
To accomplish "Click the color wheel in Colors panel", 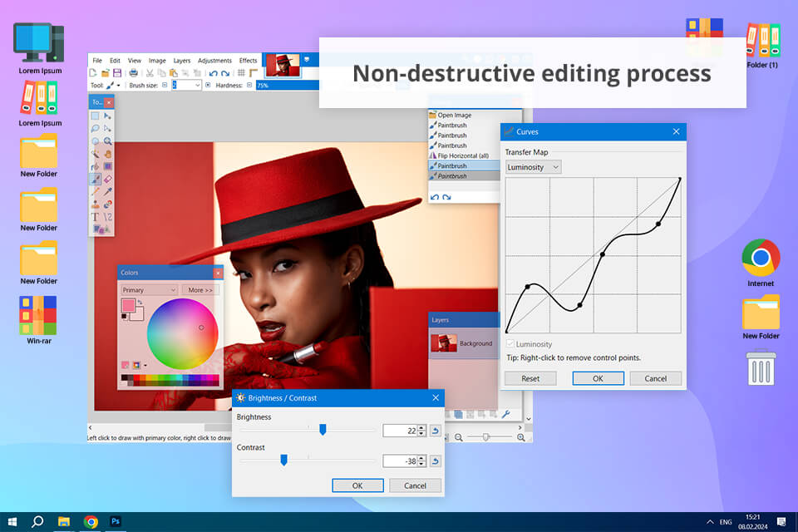I will tap(183, 333).
